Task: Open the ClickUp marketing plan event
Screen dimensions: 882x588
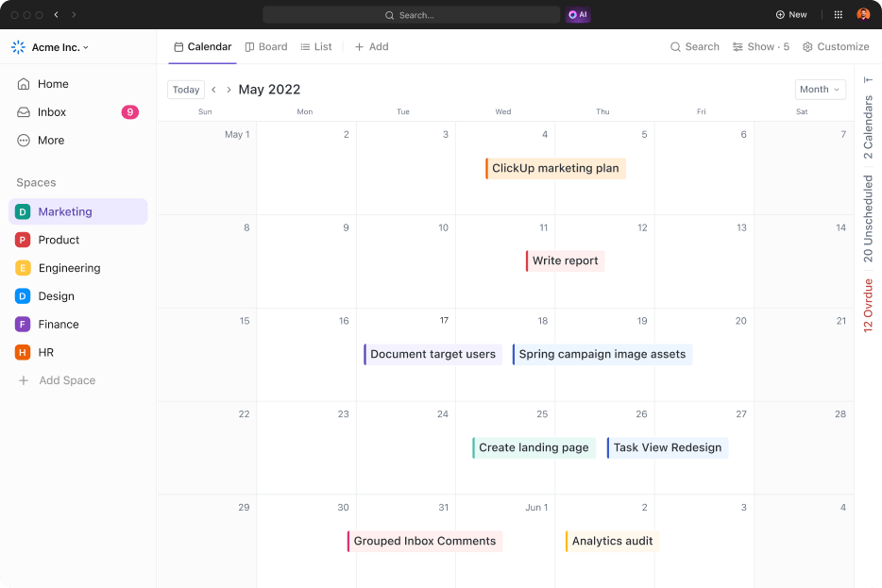Action: point(556,168)
